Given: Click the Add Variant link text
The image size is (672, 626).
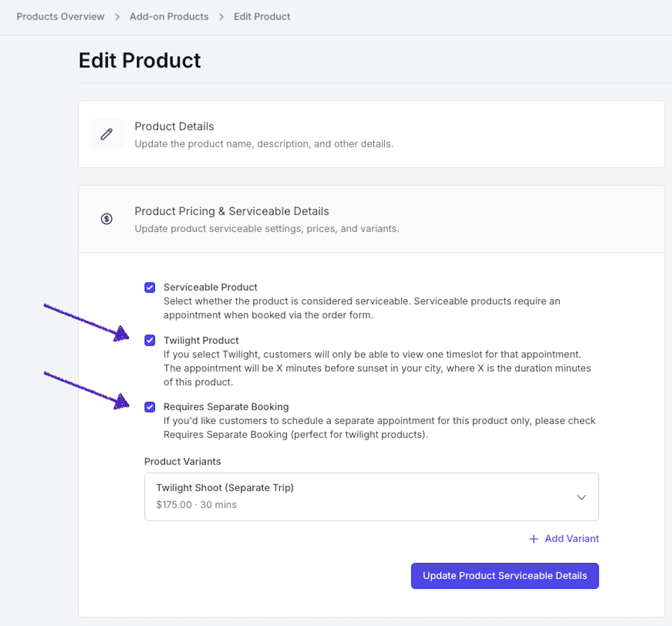Looking at the screenshot, I should 572,539.
